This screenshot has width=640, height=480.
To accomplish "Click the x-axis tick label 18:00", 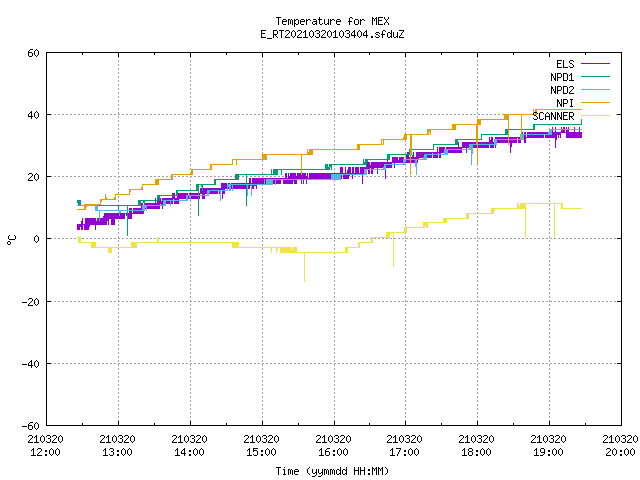I will [476, 452].
